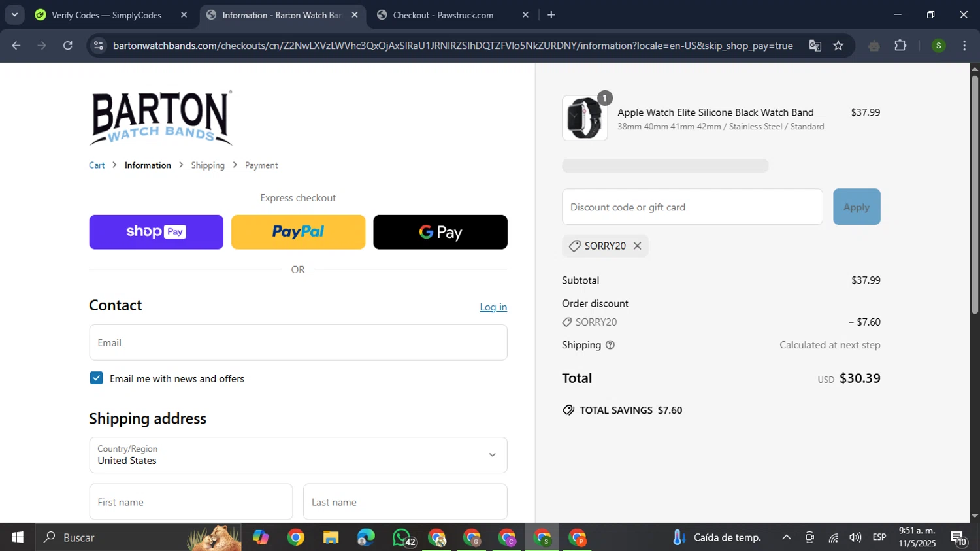This screenshot has height=551, width=980.
Task: Click the taskbar Buscar search box
Action: click(x=138, y=537)
